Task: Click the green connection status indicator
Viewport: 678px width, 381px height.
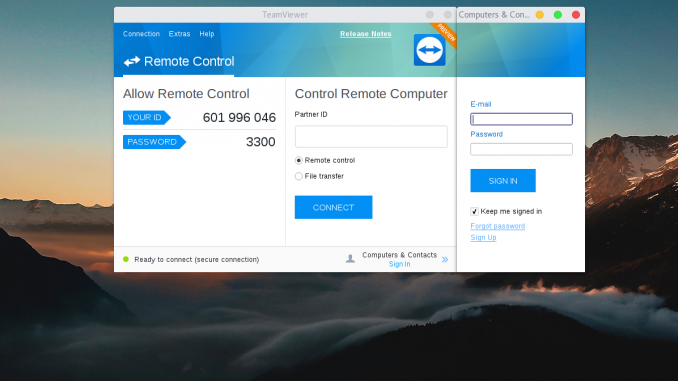Action: [126, 259]
